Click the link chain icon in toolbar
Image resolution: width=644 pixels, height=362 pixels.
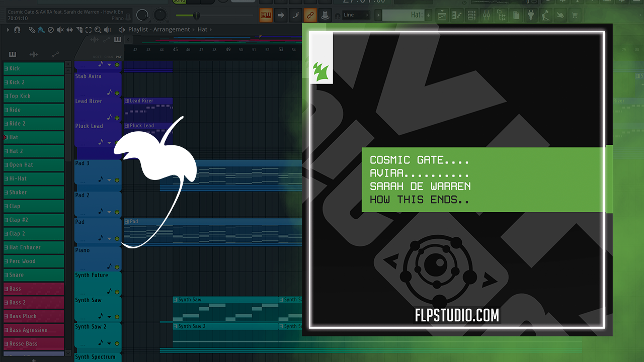pos(310,16)
